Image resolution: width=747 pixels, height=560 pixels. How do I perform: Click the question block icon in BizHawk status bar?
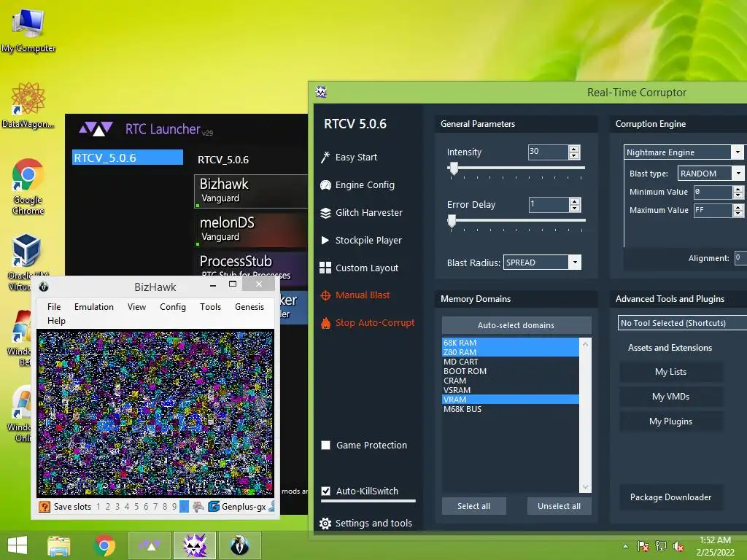click(44, 507)
